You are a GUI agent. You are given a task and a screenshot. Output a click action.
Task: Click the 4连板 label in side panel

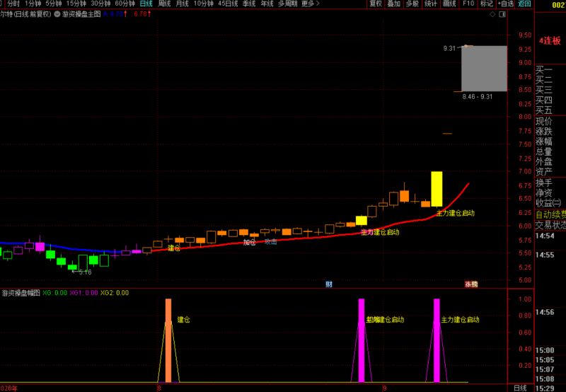pos(550,40)
